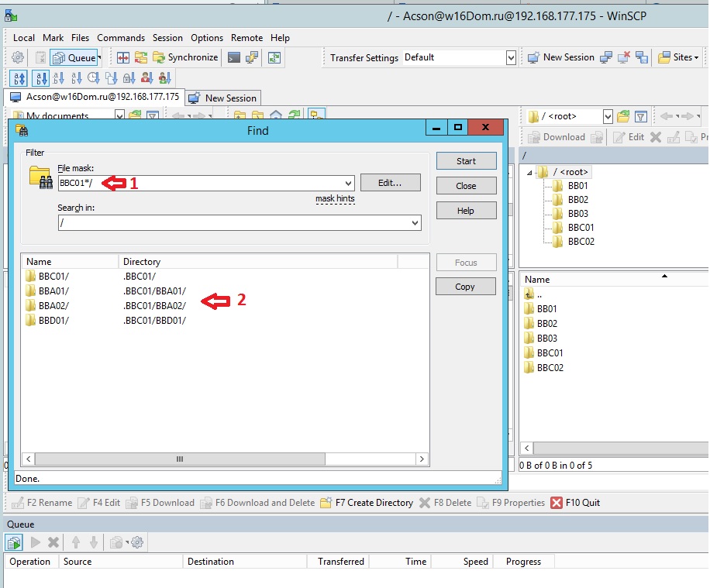Expand the File mask dropdown
Image resolution: width=710 pixels, height=588 pixels.
[348, 184]
